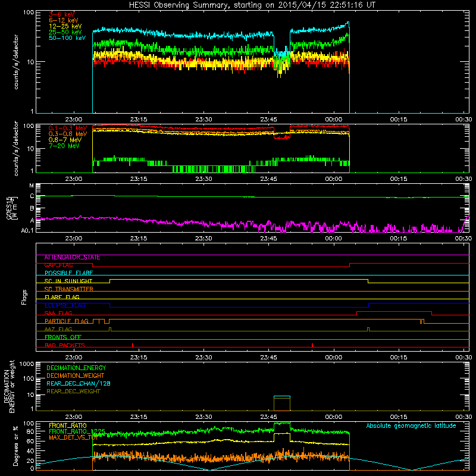Select the red 3-6 keV legend label
Screen dimensions: 476x476
click(62, 14)
